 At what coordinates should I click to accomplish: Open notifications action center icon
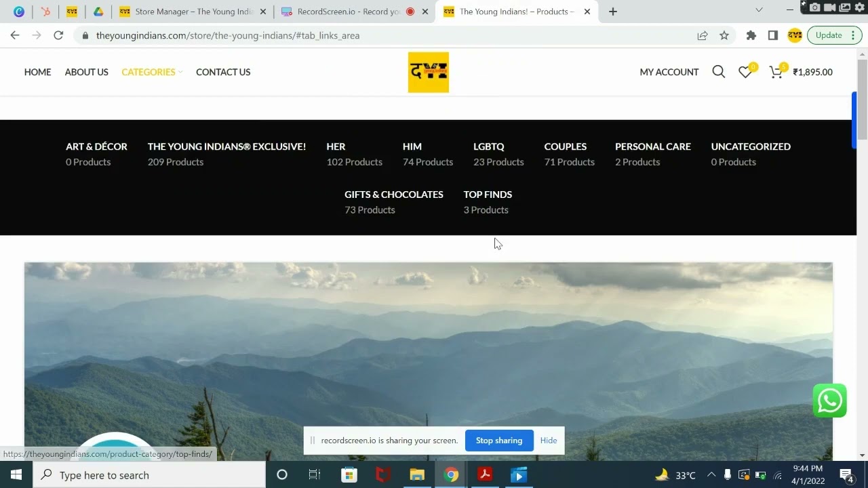pos(846,475)
